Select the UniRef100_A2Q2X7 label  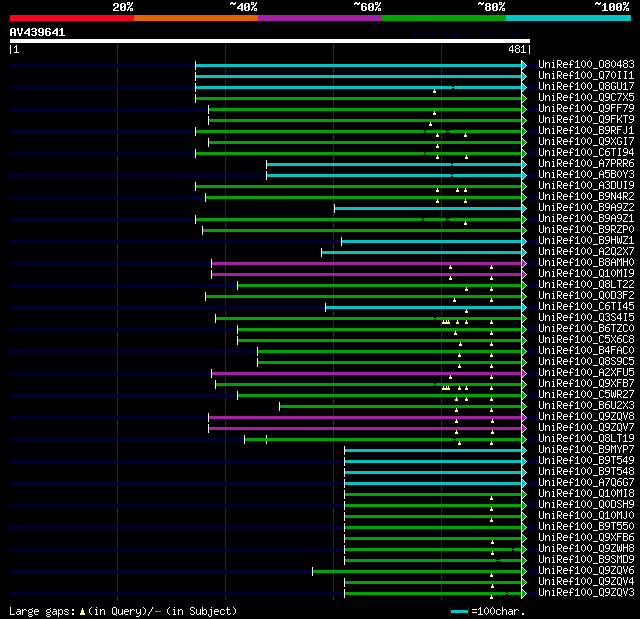(586, 251)
